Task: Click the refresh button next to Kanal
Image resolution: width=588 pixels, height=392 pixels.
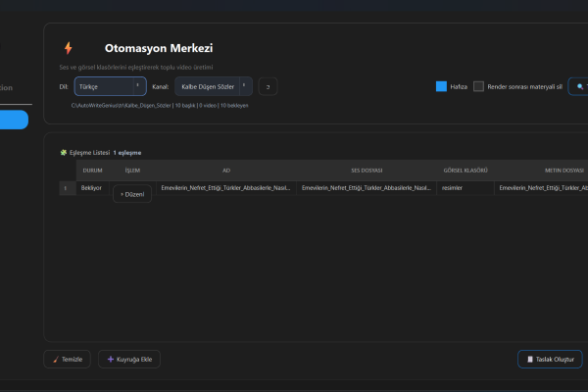Action: tap(268, 86)
